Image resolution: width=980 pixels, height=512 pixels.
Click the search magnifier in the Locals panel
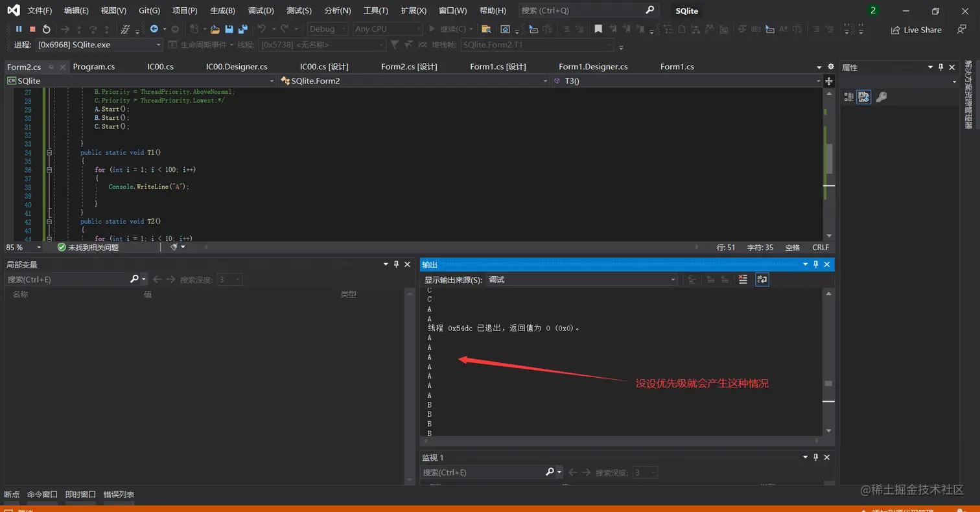(135, 279)
